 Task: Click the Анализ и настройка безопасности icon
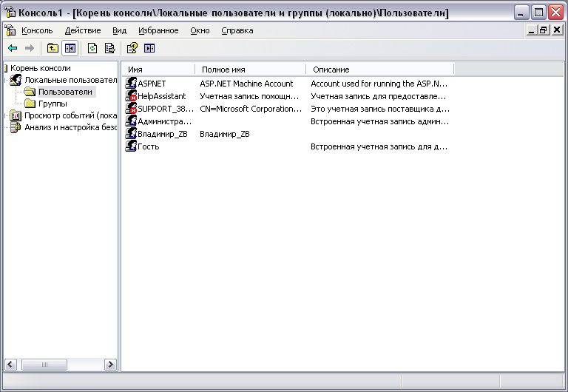[x=16, y=127]
